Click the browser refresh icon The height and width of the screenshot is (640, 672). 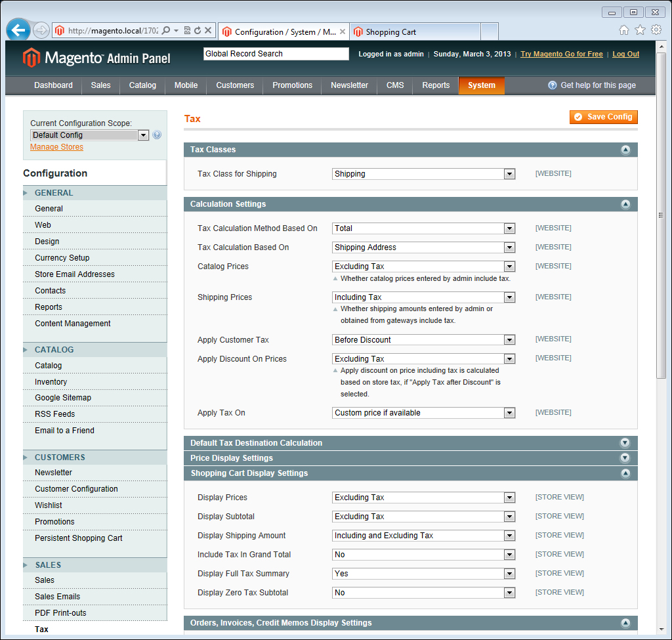point(198,30)
